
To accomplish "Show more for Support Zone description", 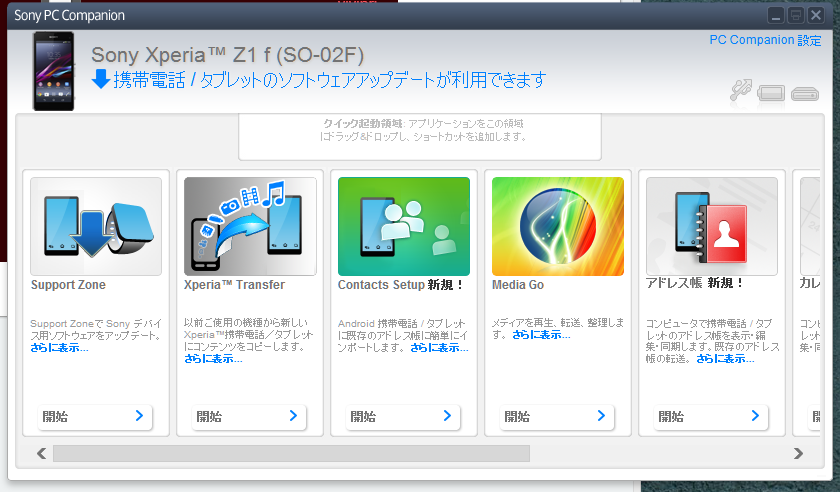I will (x=59, y=348).
